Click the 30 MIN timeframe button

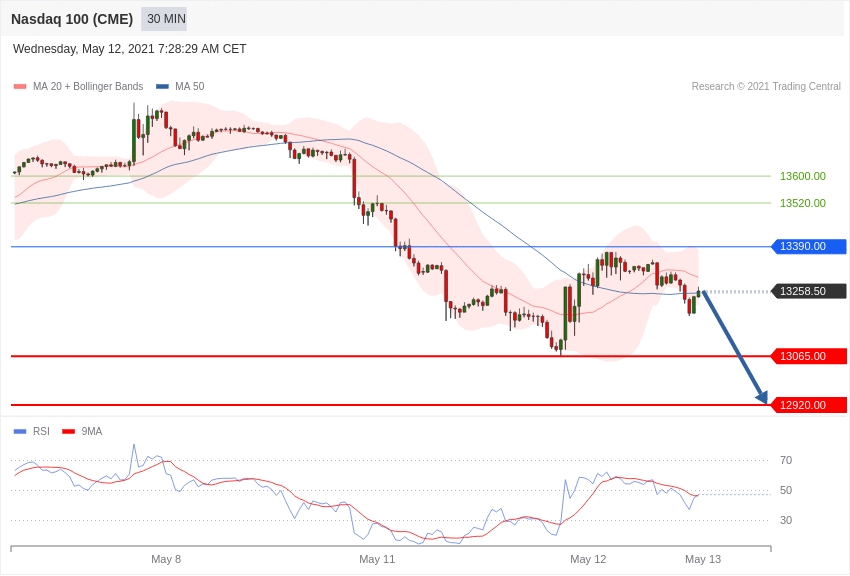pyautogui.click(x=164, y=19)
